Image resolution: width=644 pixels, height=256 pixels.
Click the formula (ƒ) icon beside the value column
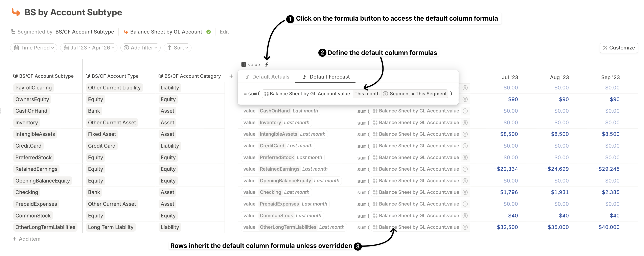coord(267,64)
